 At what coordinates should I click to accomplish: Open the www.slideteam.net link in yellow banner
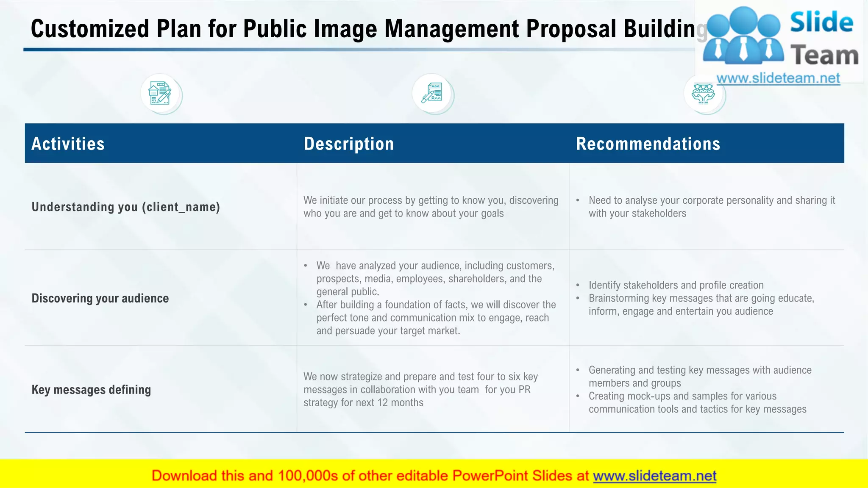(x=654, y=476)
